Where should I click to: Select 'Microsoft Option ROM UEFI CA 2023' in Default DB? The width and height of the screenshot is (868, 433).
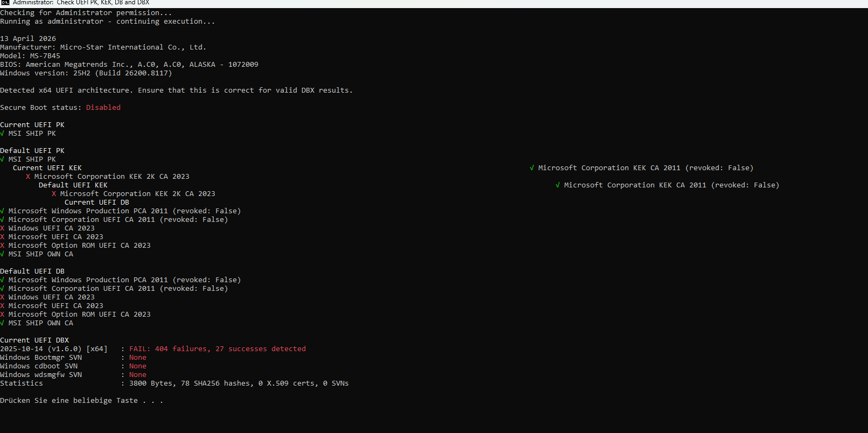tap(80, 315)
